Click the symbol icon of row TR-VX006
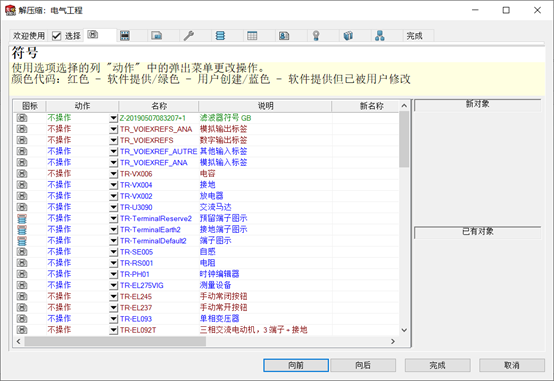 pos(22,174)
